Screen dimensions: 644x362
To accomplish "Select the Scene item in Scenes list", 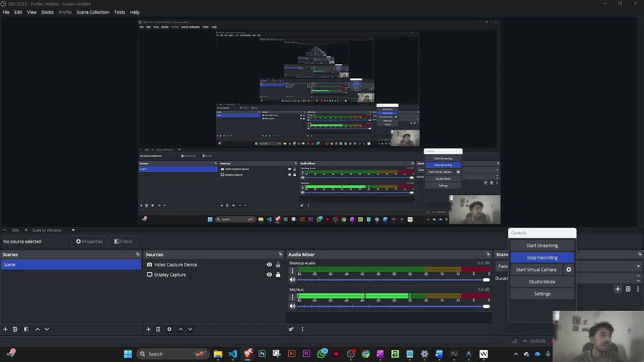I will pos(71,264).
